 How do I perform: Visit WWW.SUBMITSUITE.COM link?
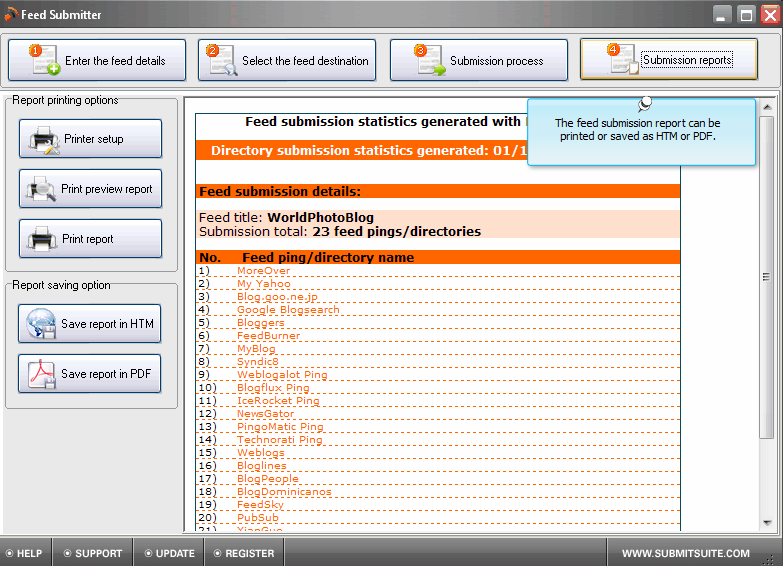coord(685,553)
